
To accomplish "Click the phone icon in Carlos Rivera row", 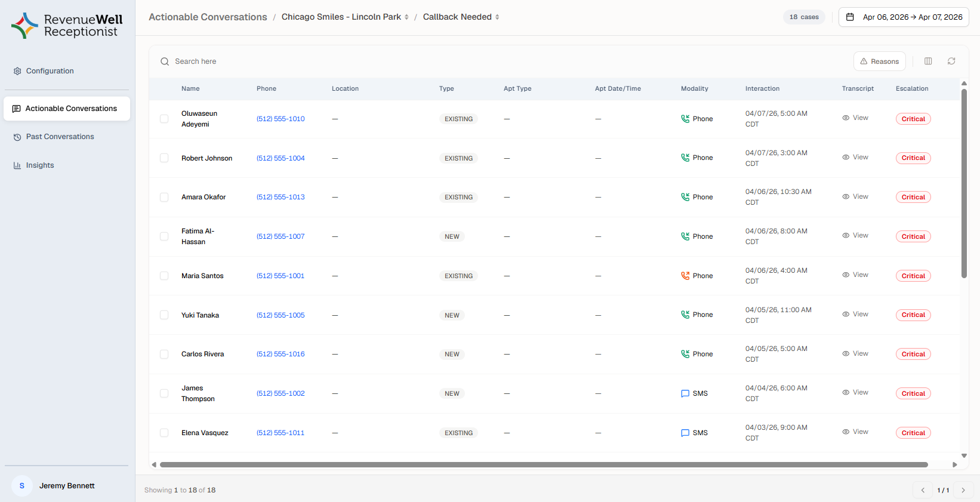I will (x=685, y=354).
